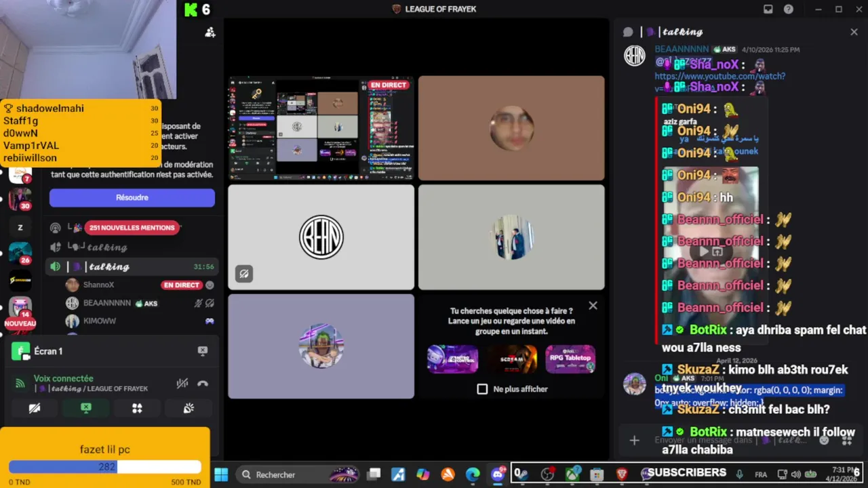Click the fazet lil pc 282 progress bar
The height and width of the screenshot is (488, 868).
[x=105, y=467]
